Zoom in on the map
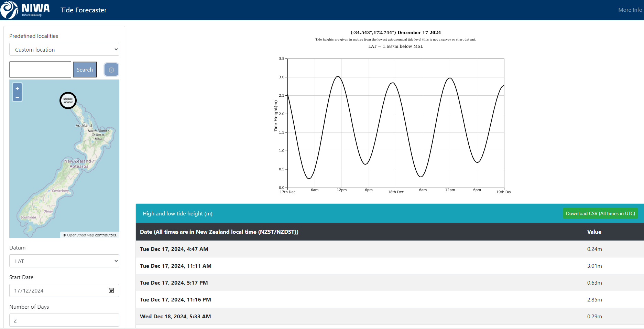The height and width of the screenshot is (329, 644). point(17,88)
